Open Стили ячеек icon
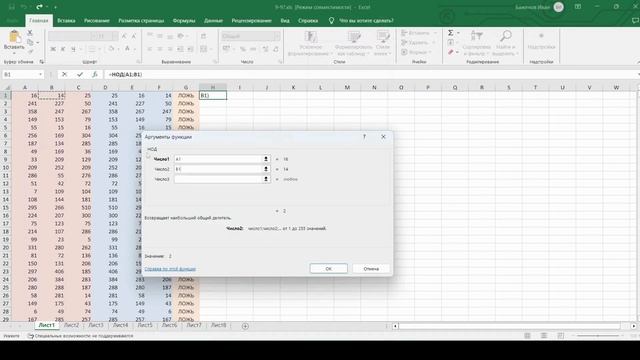Viewport: 640px width, 360px height. point(383,36)
